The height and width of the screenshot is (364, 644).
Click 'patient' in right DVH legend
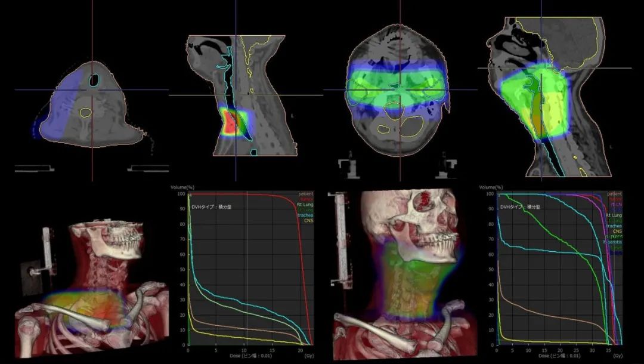pos(614,194)
